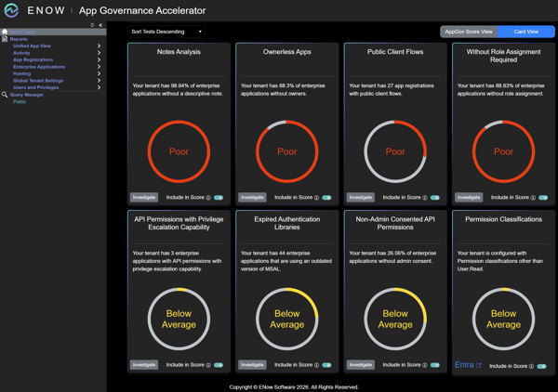This screenshot has height=392, width=558.
Task: Expand the Unified App View tree item
Action: pyautogui.click(x=99, y=46)
